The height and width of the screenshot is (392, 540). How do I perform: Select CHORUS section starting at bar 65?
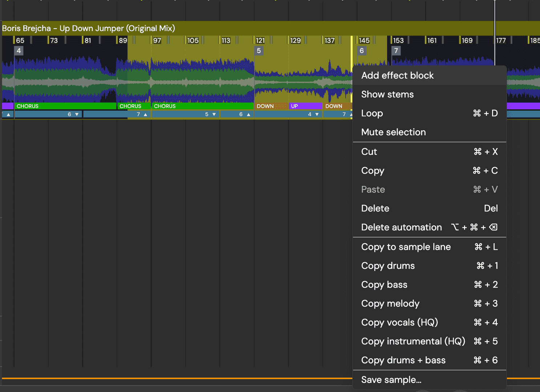[x=65, y=106]
